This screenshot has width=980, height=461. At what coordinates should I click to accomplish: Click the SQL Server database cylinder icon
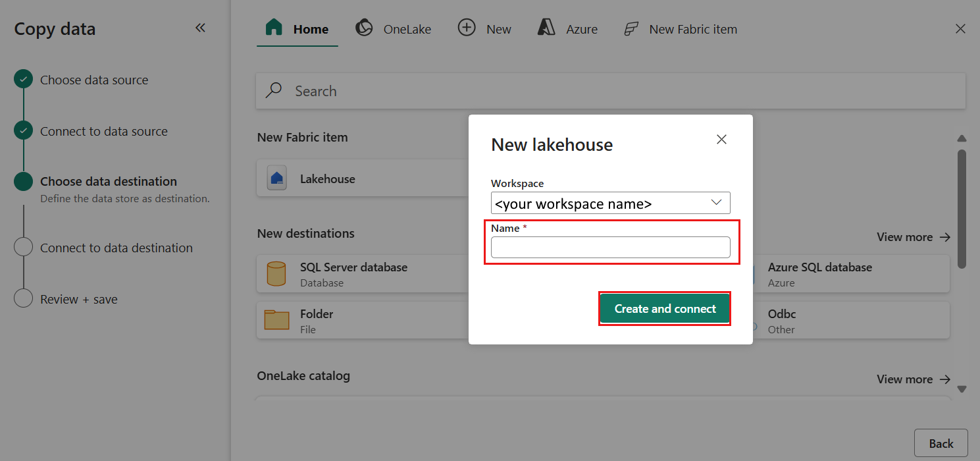(x=276, y=274)
